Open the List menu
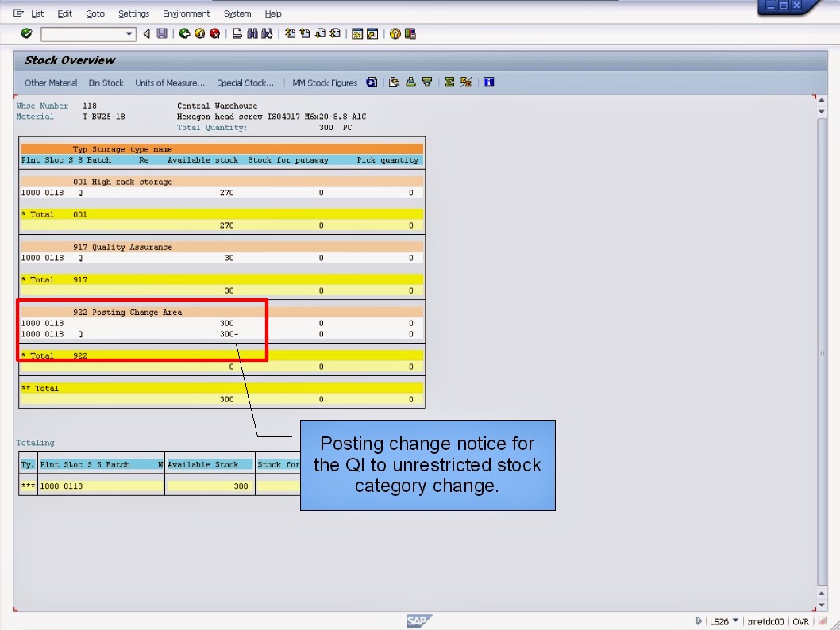This screenshot has height=630, width=840. coord(37,13)
